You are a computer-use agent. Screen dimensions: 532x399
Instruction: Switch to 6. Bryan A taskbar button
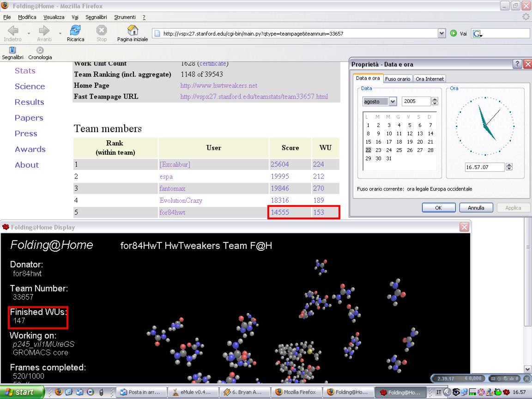click(x=245, y=392)
